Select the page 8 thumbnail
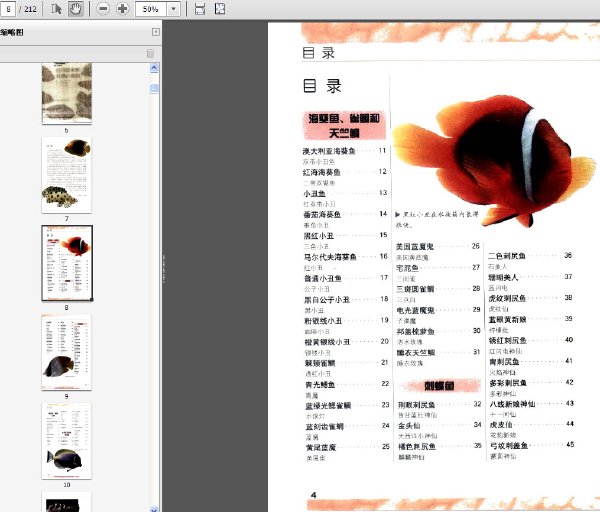600x512 pixels. click(67, 263)
